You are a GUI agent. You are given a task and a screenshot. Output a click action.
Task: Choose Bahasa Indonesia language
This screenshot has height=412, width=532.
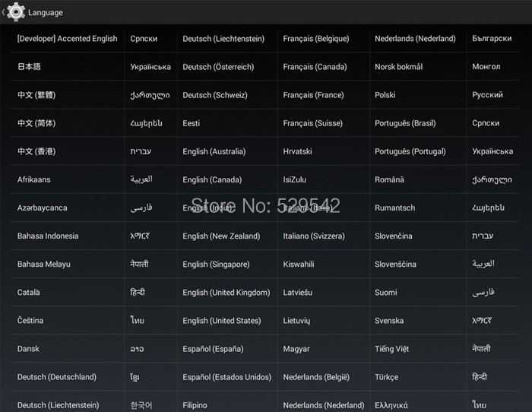[x=48, y=236]
